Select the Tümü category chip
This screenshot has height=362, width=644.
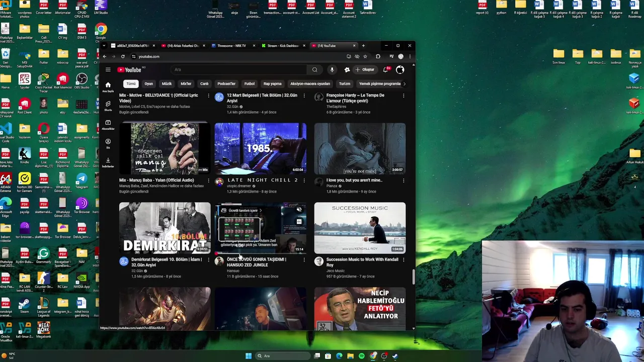coord(131,83)
